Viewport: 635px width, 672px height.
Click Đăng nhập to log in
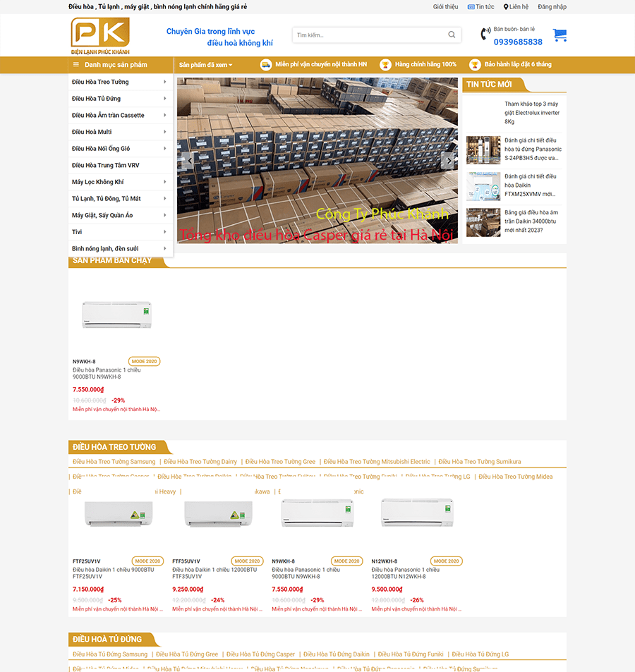[x=552, y=7]
